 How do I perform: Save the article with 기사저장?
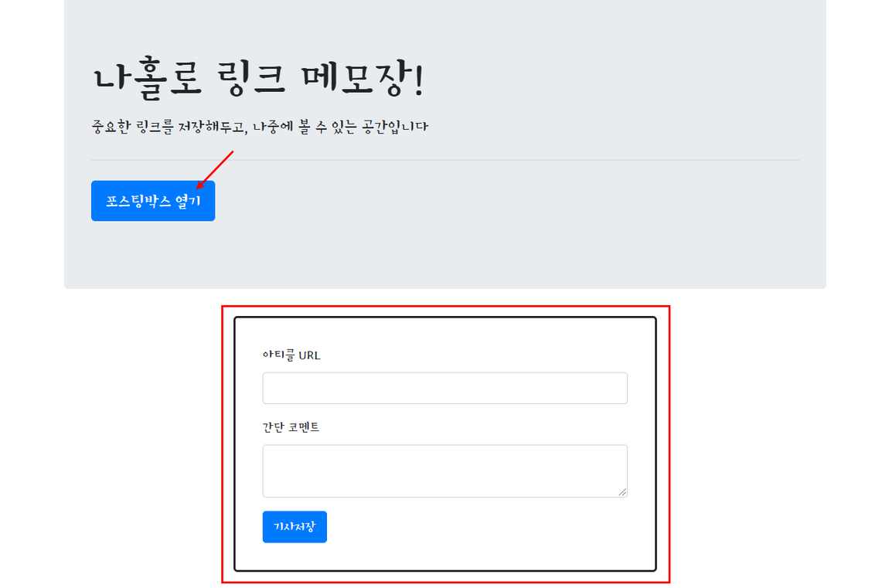pos(294,526)
